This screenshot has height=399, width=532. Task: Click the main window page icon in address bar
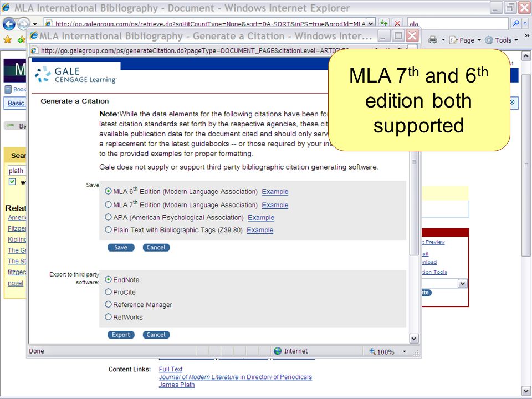[49, 24]
